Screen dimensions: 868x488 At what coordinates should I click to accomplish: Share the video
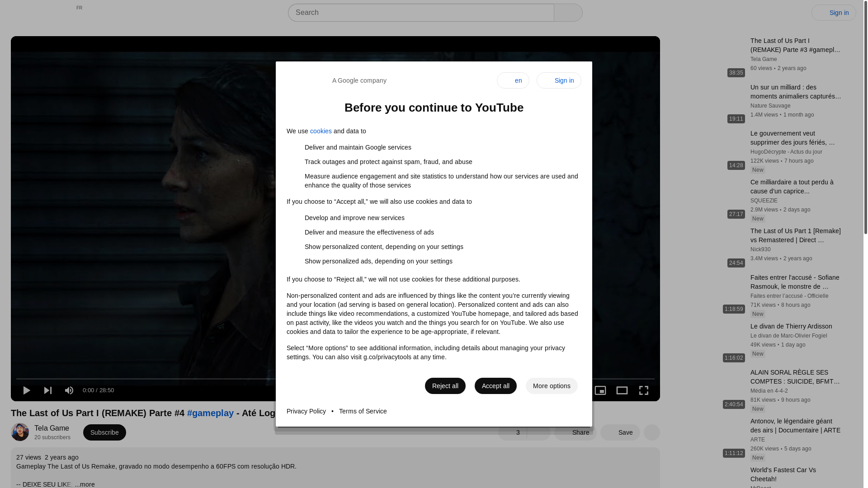coord(576,432)
